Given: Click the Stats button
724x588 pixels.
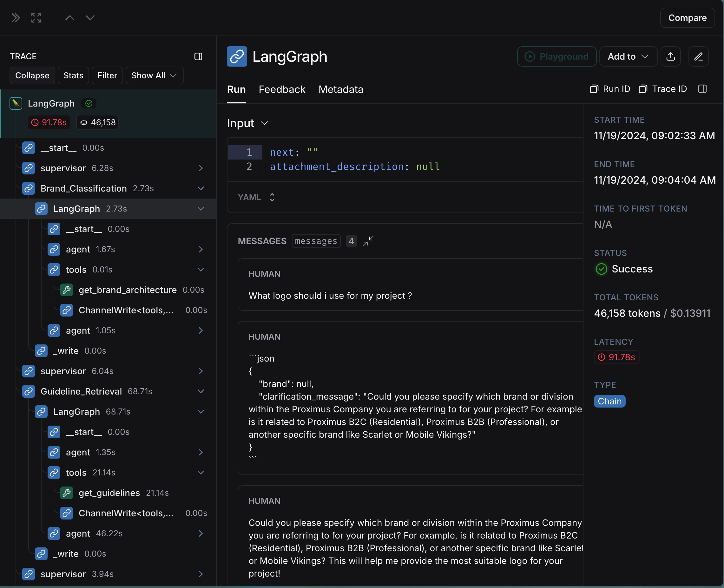Looking at the screenshot, I should pyautogui.click(x=73, y=75).
